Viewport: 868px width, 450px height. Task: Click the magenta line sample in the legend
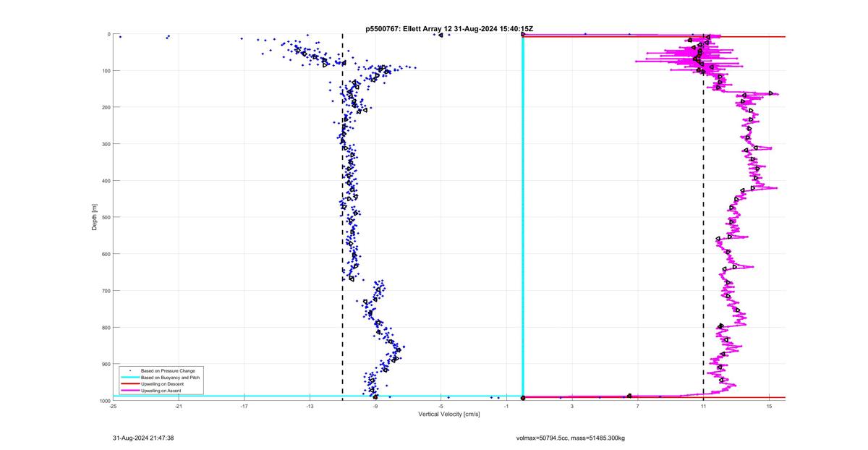129,390
